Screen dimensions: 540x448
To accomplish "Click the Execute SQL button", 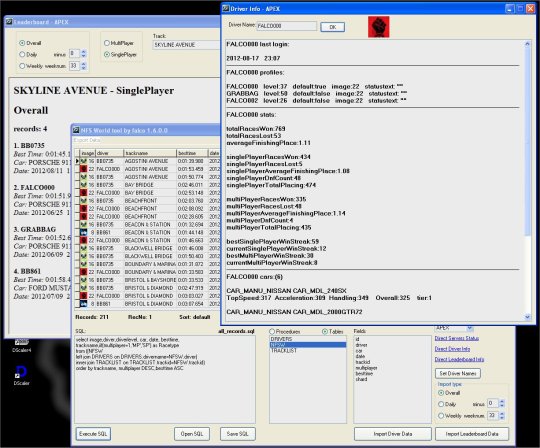I will click(x=93, y=434).
